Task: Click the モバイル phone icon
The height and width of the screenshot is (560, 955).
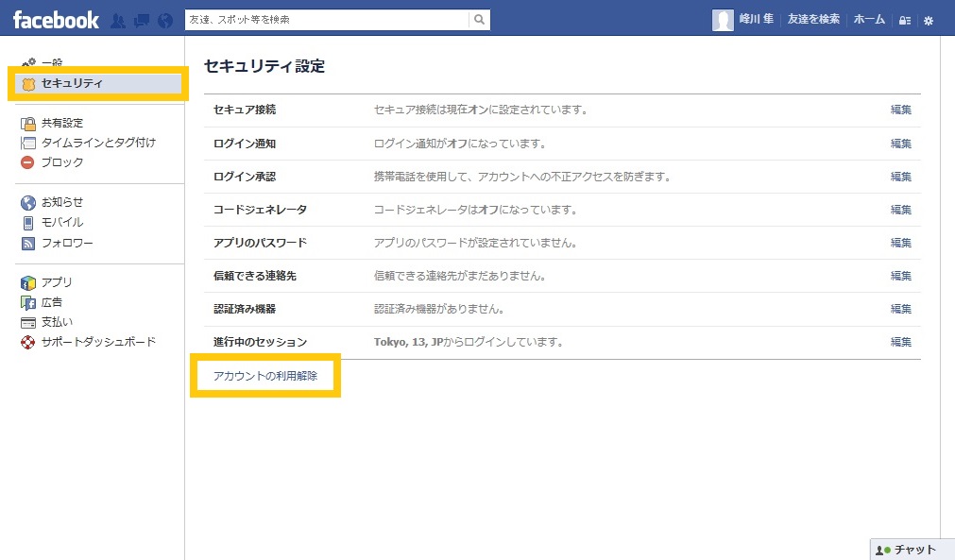Action: (28, 223)
